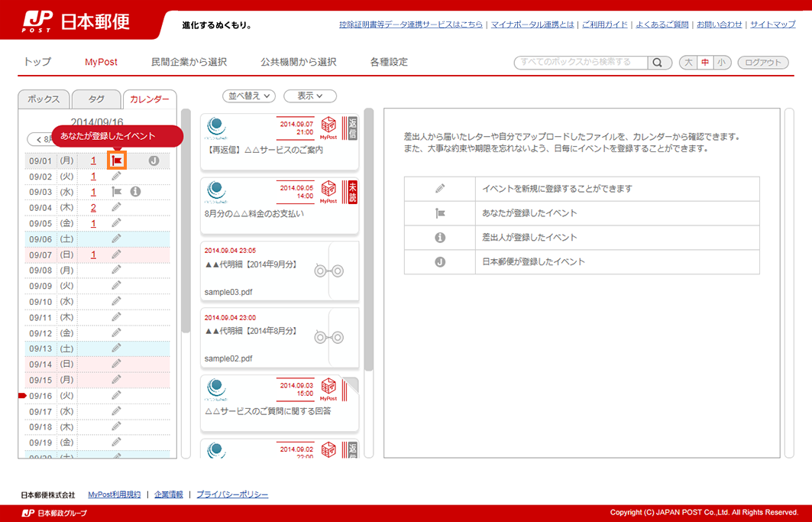
Task: Click the pencil icon for 09/13
Action: 117,349
